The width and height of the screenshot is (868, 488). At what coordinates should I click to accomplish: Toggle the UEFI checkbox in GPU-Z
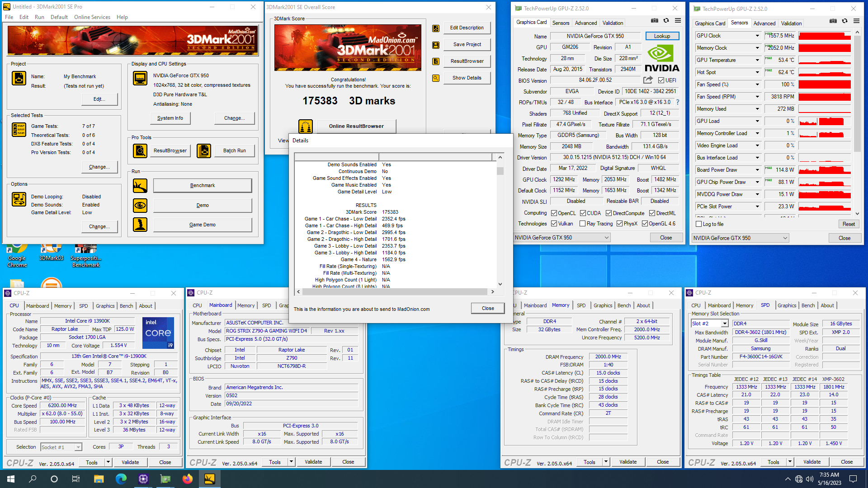tap(661, 80)
